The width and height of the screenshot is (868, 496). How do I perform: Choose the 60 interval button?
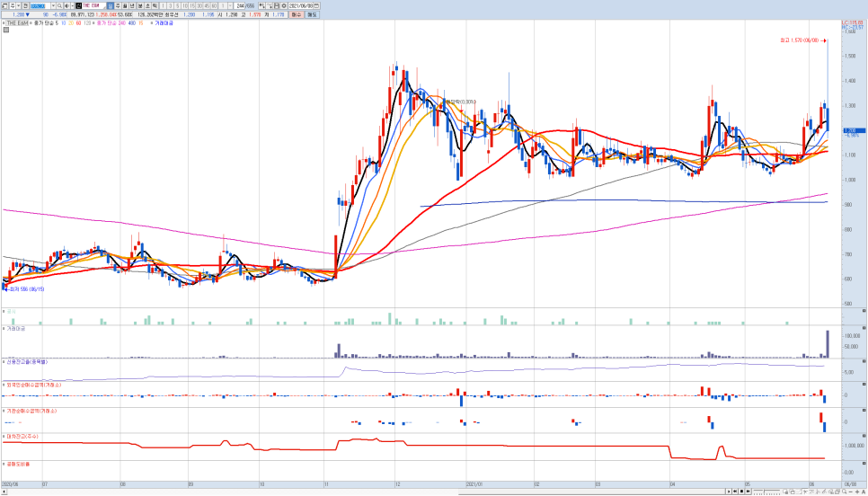214,5
